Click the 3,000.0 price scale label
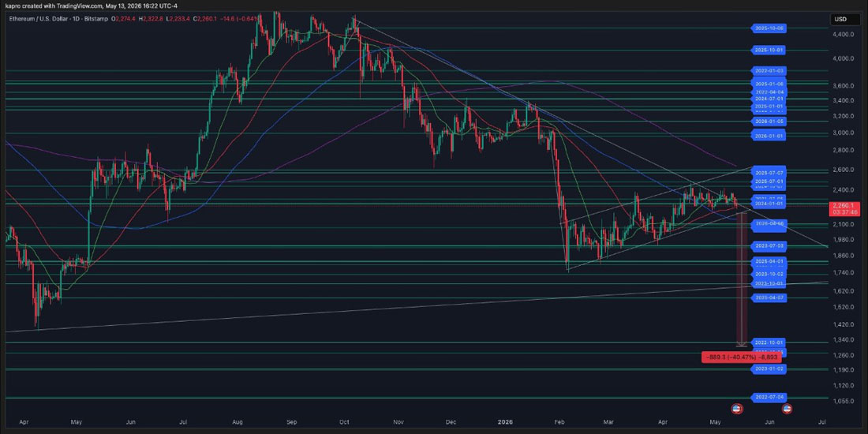The height and width of the screenshot is (434, 868). point(843,133)
